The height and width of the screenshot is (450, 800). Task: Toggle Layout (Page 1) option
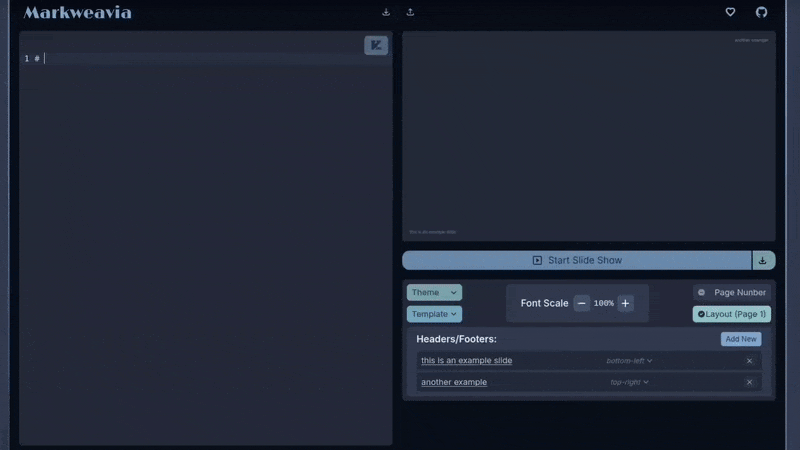point(732,314)
